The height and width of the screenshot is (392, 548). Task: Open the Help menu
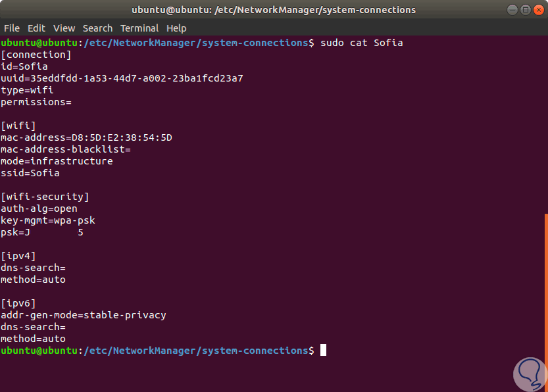point(176,28)
